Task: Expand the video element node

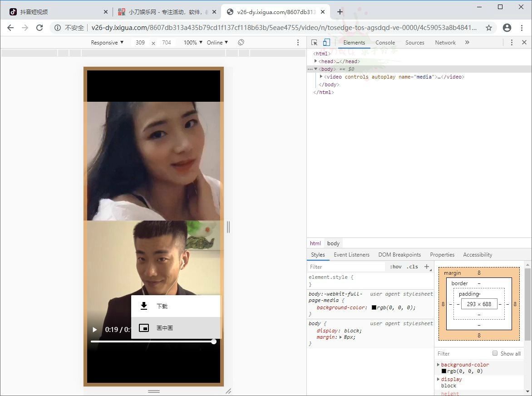Action: 321,77
